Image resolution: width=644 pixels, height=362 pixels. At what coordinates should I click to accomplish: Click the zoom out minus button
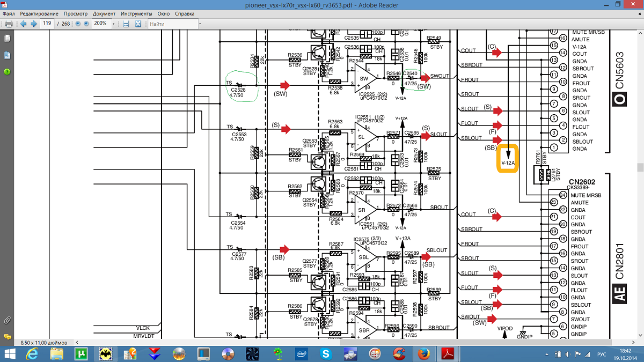tap(78, 24)
